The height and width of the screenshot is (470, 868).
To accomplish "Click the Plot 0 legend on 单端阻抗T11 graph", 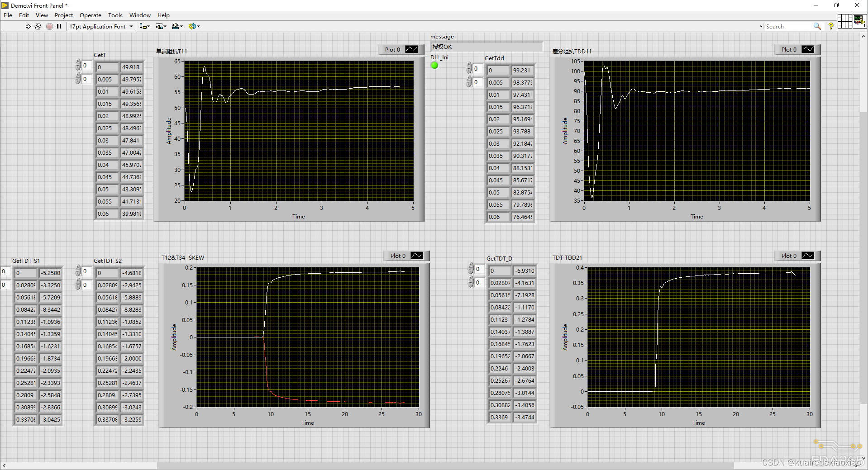I will (x=401, y=49).
